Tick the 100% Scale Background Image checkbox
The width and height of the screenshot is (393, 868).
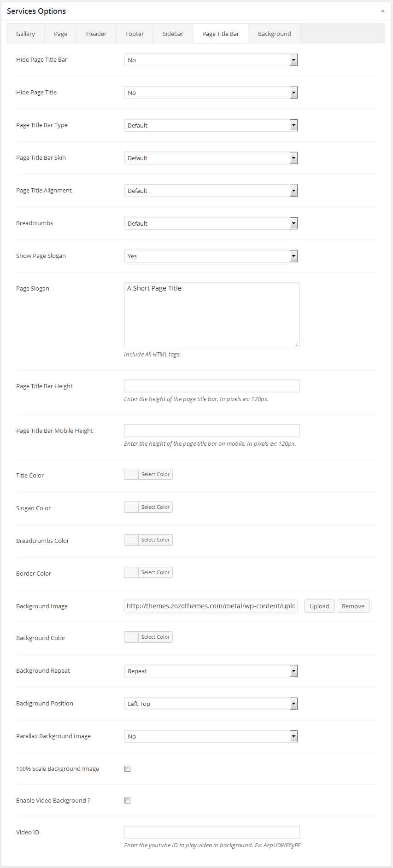tap(128, 769)
